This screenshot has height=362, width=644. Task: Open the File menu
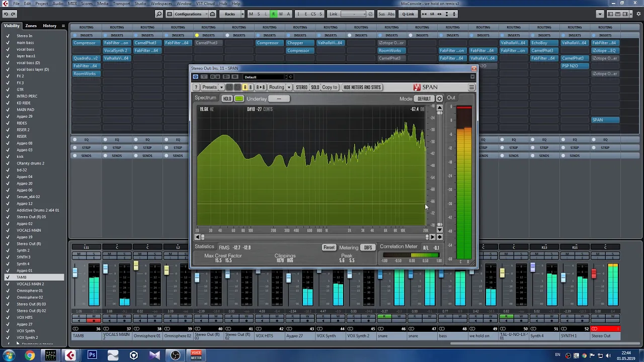pyautogui.click(x=17, y=4)
